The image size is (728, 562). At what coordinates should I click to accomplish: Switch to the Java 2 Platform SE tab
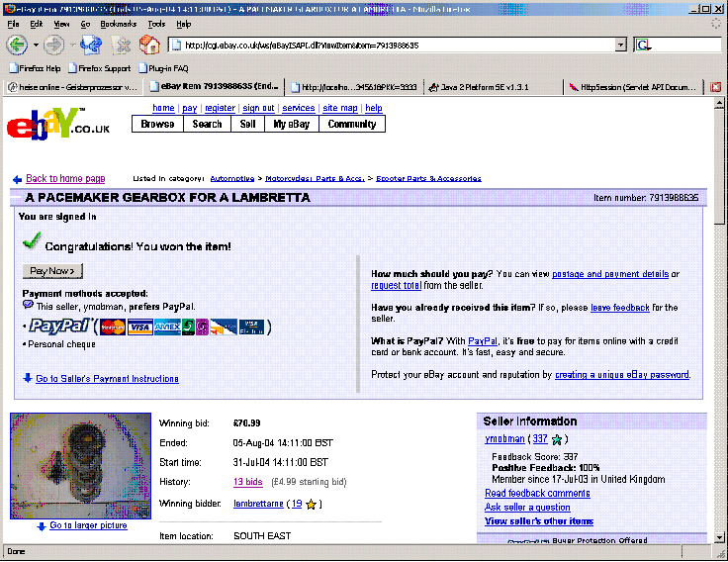tap(493, 87)
